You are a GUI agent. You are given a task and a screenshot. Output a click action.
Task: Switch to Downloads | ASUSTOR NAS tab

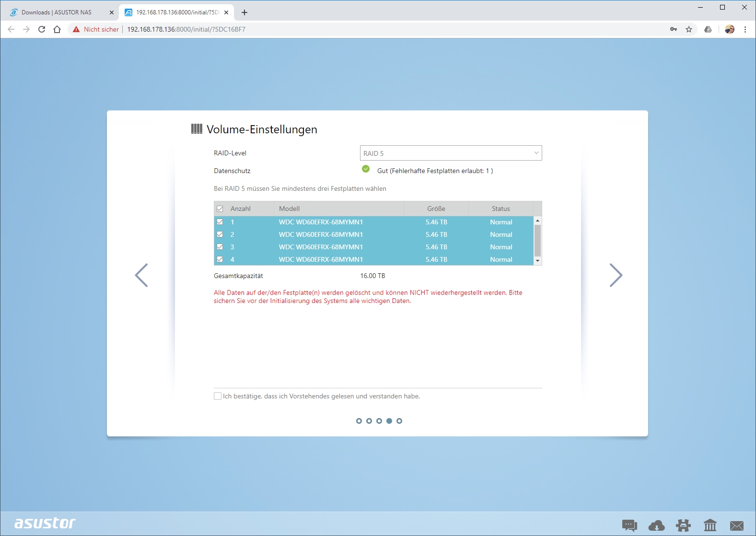(57, 12)
